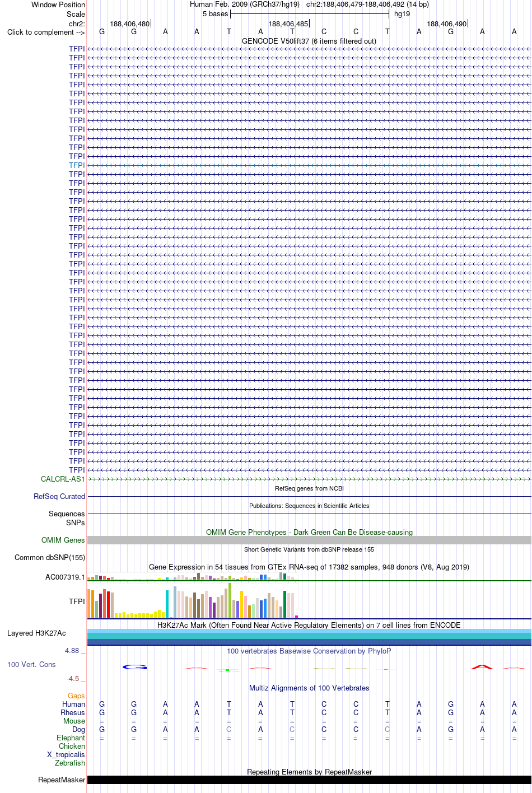This screenshot has height=793, width=532.
Task: Click the layered H3K27Ac signal band
Action: click(309, 637)
